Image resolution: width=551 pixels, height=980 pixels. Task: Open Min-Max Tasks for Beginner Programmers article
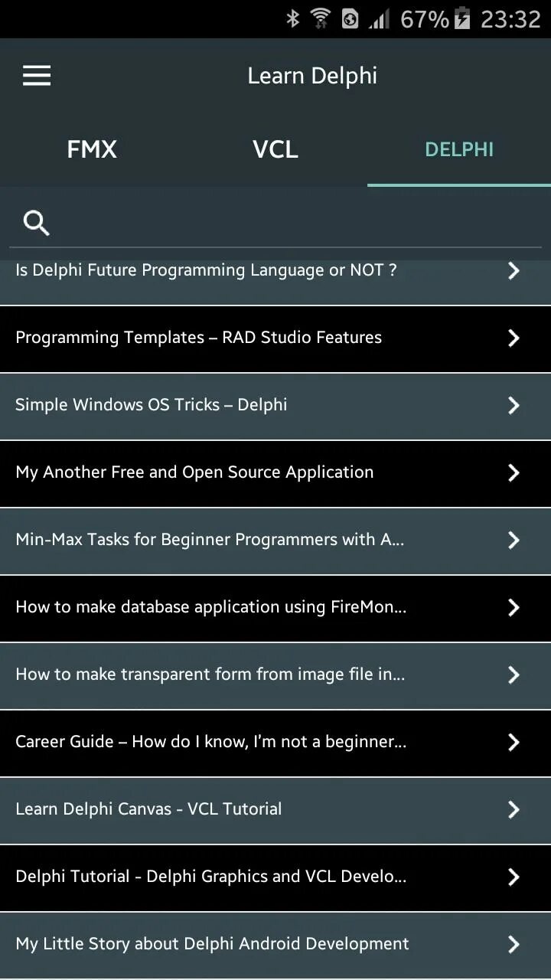pos(275,541)
